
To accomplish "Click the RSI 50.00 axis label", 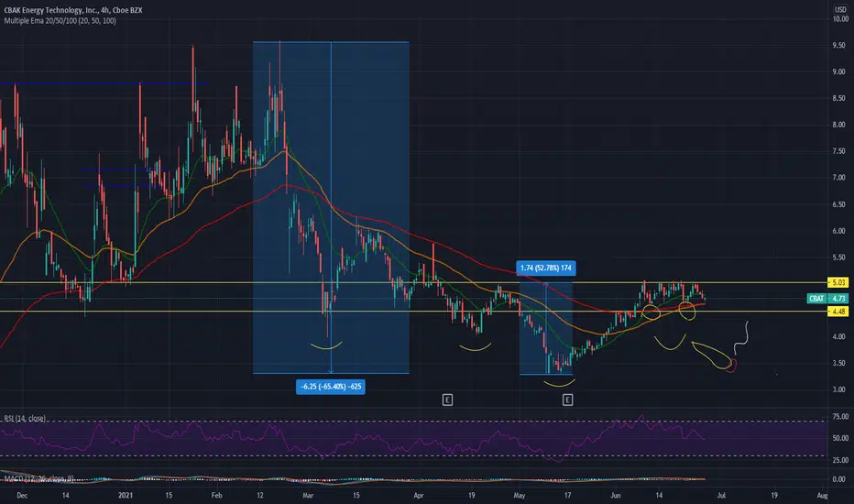I will pos(840,437).
